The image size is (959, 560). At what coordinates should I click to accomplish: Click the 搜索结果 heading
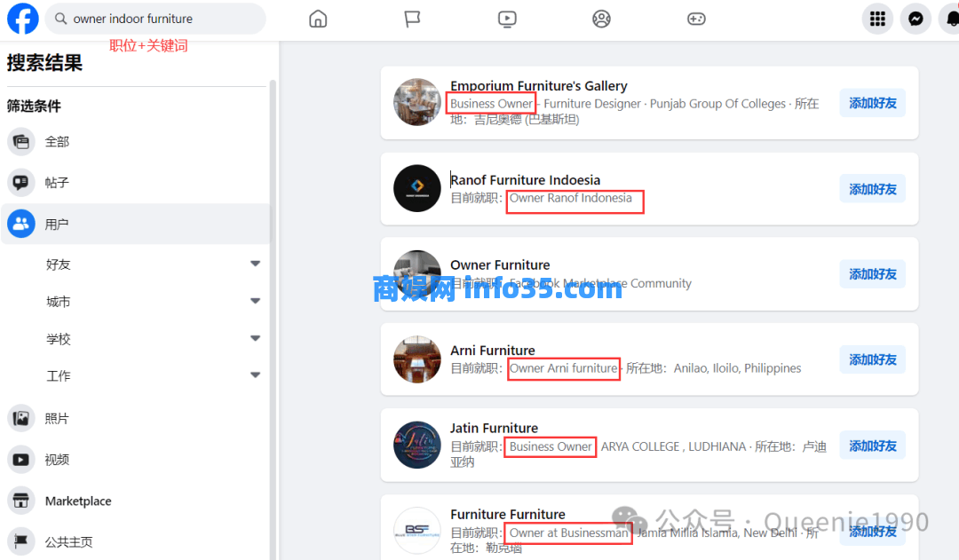tap(44, 63)
